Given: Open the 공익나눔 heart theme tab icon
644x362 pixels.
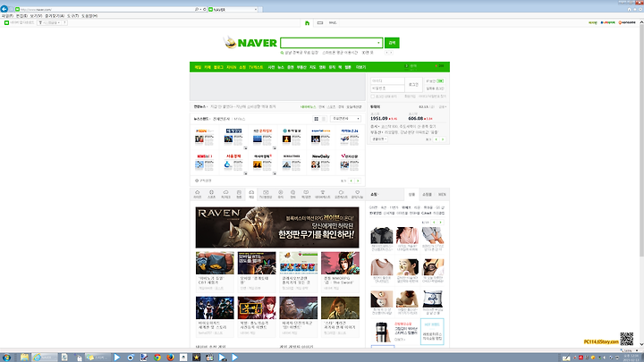Looking at the screenshot, I should click(x=357, y=194).
